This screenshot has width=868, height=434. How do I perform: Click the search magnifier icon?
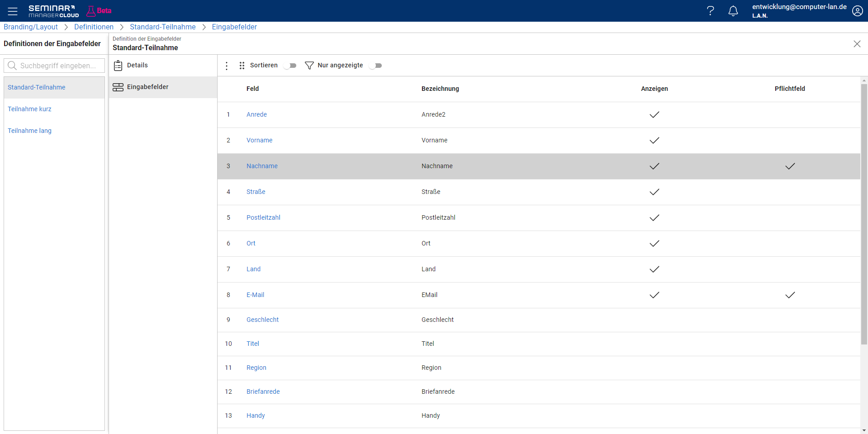12,66
